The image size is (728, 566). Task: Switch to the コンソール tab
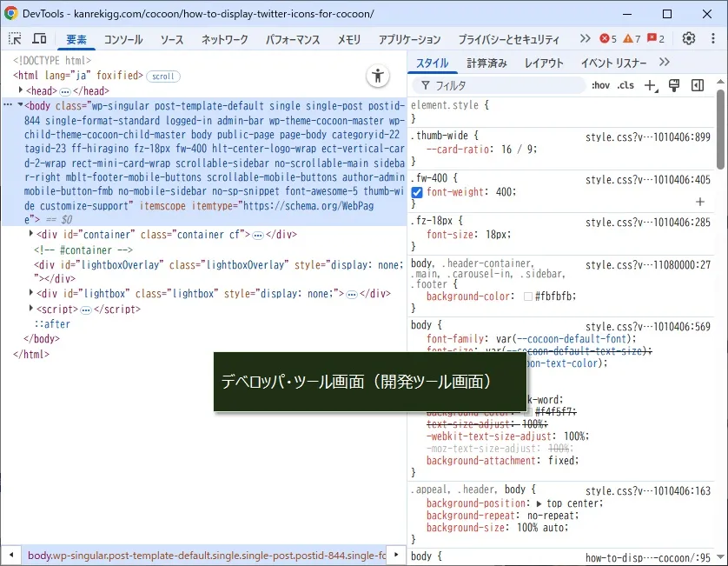(x=122, y=40)
